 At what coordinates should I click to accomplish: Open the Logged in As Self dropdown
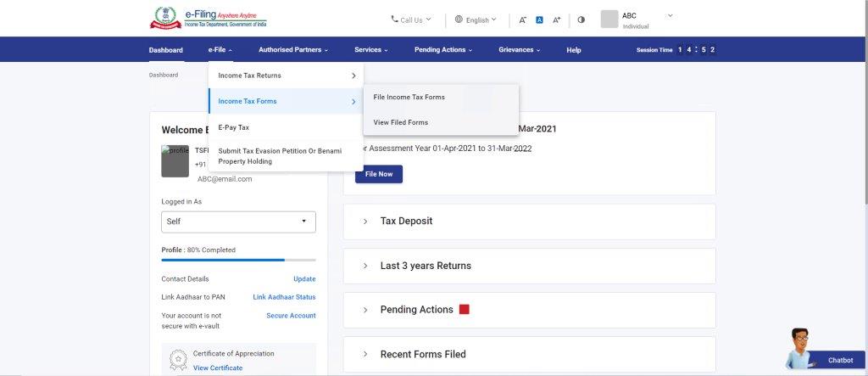[x=238, y=222]
